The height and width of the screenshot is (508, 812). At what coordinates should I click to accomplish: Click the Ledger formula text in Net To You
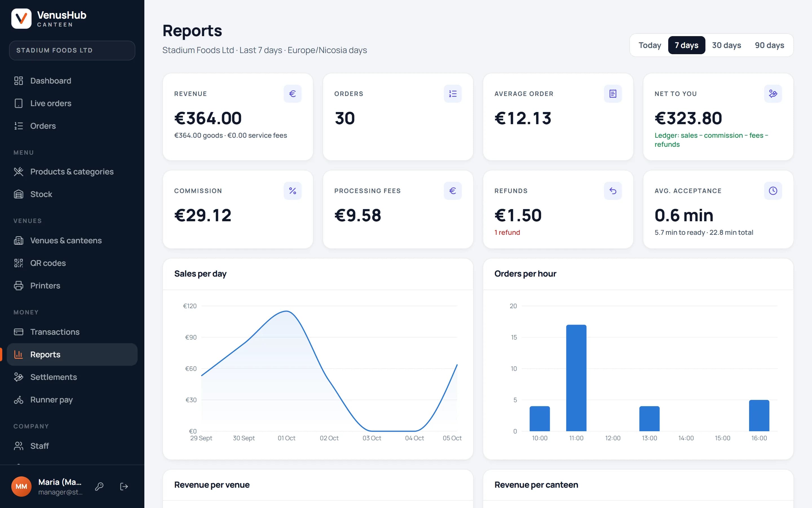tap(711, 140)
